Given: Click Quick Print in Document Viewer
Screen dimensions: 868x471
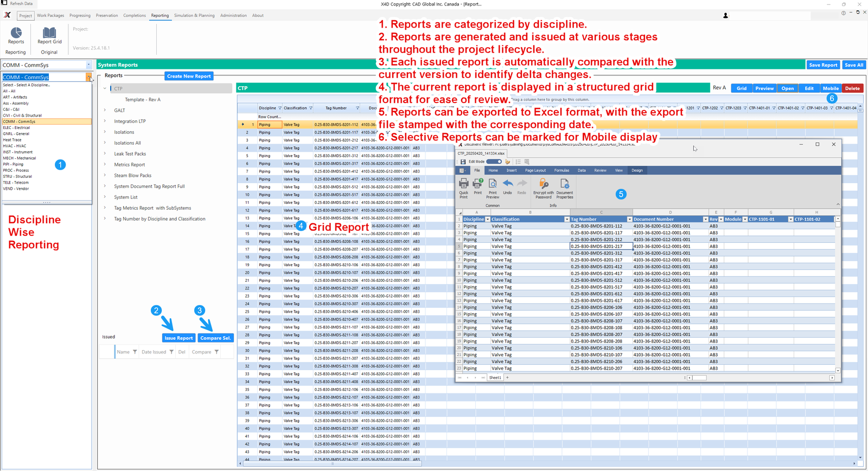Looking at the screenshot, I should coord(464,188).
